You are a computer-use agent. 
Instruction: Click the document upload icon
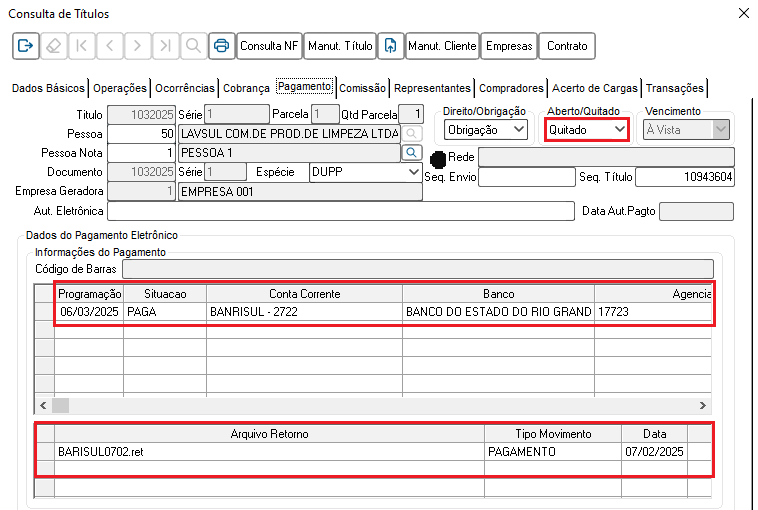[x=391, y=46]
